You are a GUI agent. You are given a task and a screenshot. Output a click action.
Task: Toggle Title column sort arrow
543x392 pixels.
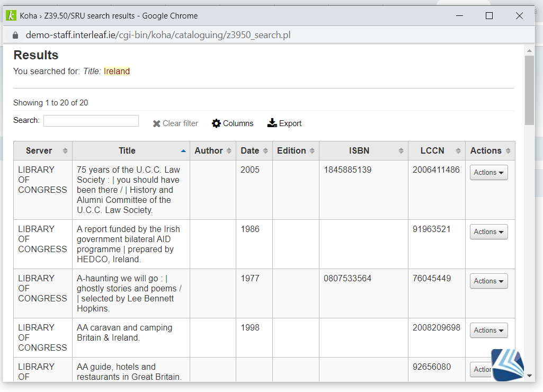183,150
